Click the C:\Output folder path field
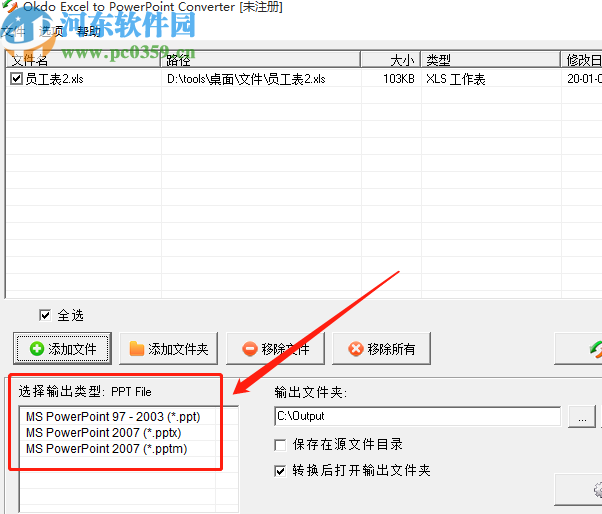 (417, 416)
